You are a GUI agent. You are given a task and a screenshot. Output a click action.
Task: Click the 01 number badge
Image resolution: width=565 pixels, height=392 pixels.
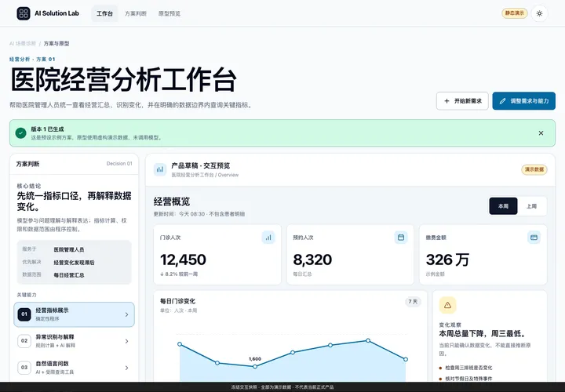pos(24,314)
